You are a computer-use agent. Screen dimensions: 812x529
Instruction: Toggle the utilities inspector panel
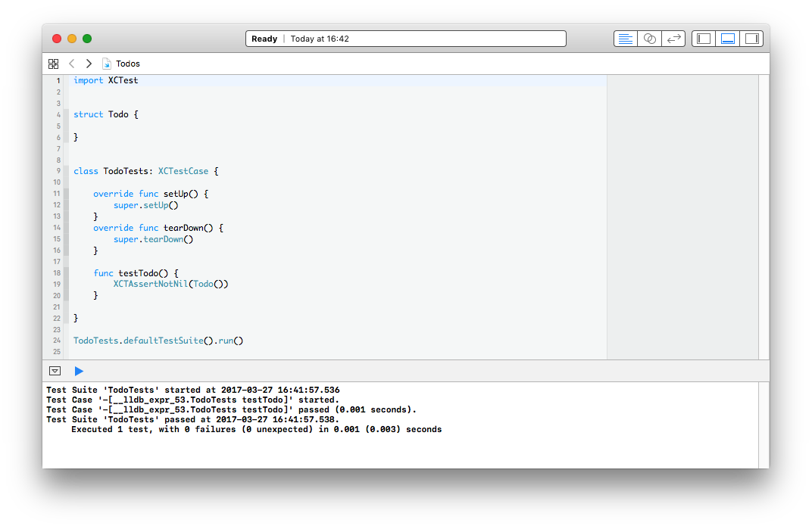pyautogui.click(x=751, y=39)
